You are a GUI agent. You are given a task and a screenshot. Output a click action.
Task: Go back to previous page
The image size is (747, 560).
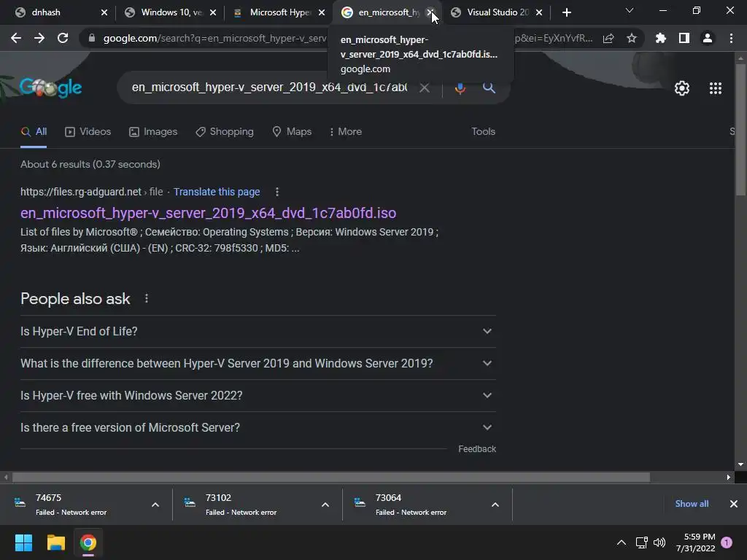pyautogui.click(x=16, y=38)
